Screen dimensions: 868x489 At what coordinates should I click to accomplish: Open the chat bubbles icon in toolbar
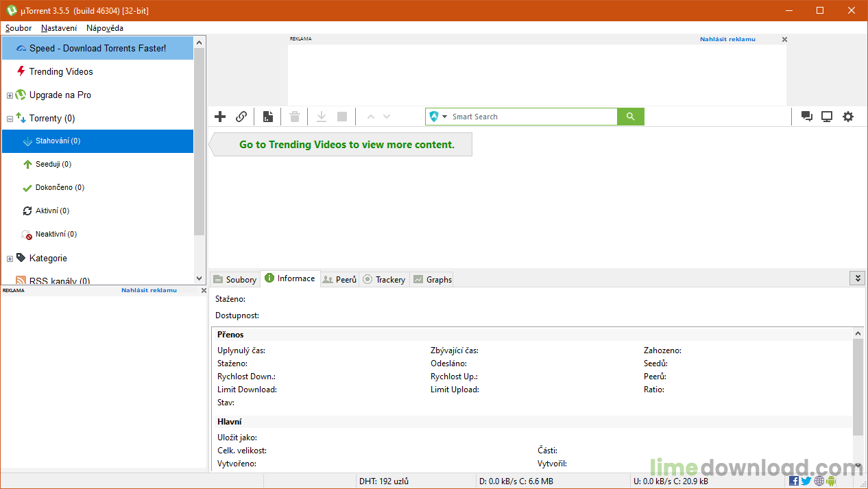[807, 117]
